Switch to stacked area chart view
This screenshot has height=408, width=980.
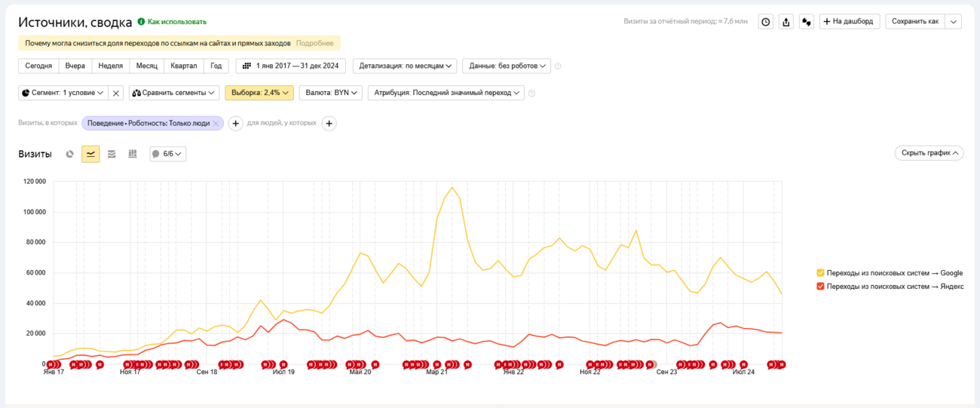(x=112, y=154)
